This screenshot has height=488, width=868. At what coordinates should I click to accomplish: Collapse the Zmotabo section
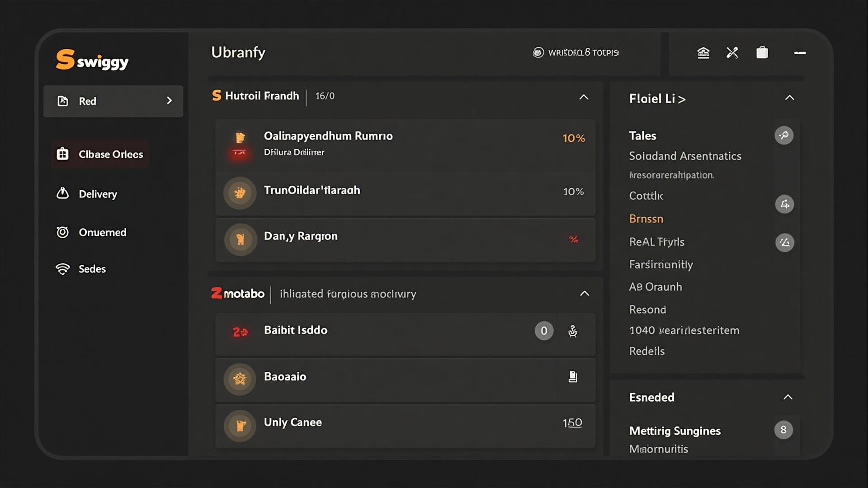585,294
